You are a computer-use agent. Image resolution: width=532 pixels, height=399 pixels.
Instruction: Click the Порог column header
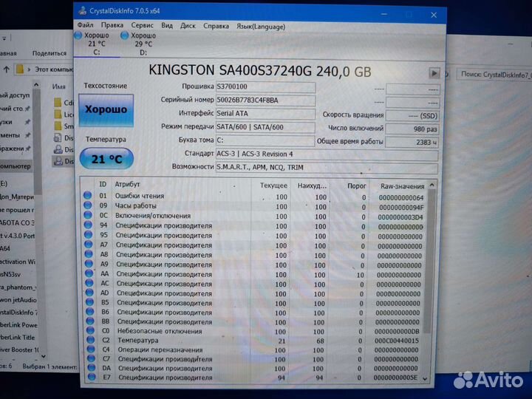coord(357,186)
